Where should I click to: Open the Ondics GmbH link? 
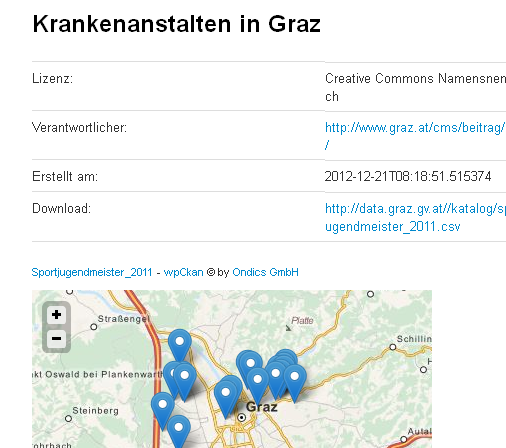(265, 272)
